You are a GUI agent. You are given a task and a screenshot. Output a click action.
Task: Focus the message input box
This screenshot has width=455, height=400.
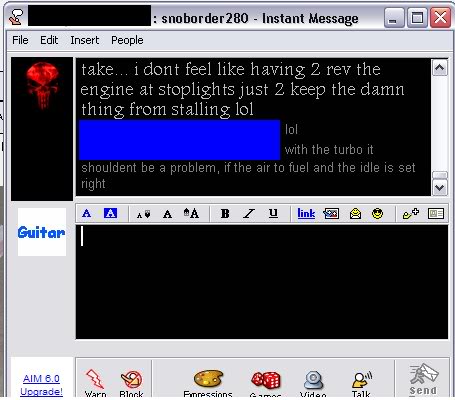point(262,282)
